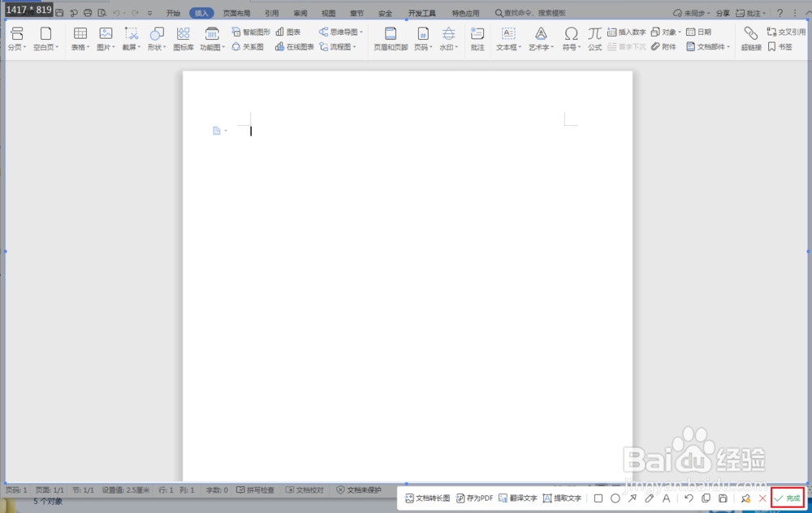Image resolution: width=812 pixels, height=513 pixels.
Task: Open the 流程图 flowchart dropdown
Action: 338,46
